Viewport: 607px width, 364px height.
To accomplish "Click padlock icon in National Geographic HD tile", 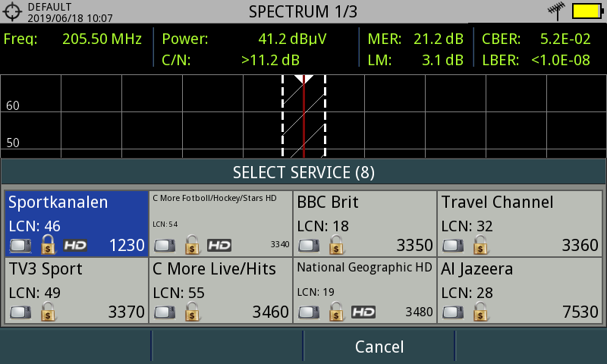I will [x=336, y=312].
